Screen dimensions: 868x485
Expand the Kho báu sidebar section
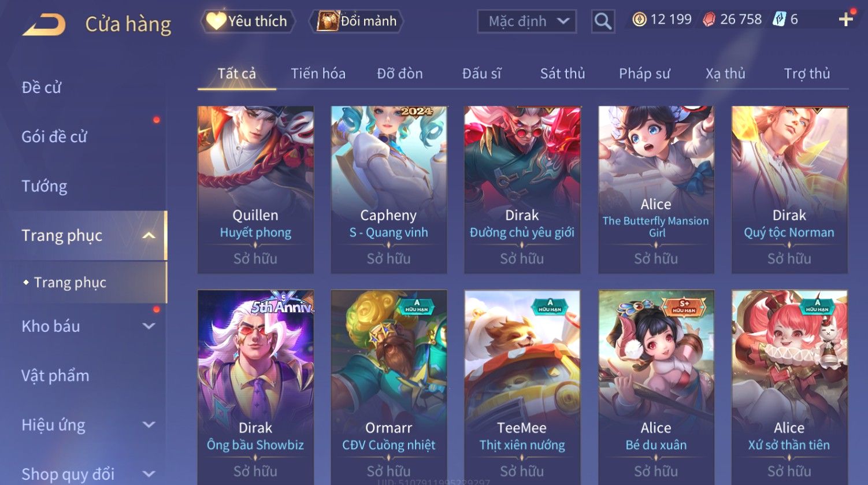point(149,326)
